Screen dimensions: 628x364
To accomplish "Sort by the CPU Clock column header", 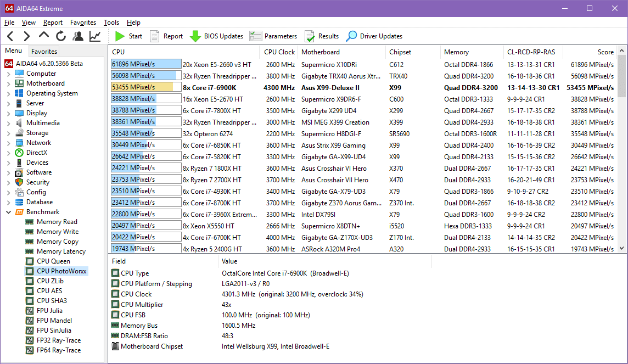I will 279,52.
